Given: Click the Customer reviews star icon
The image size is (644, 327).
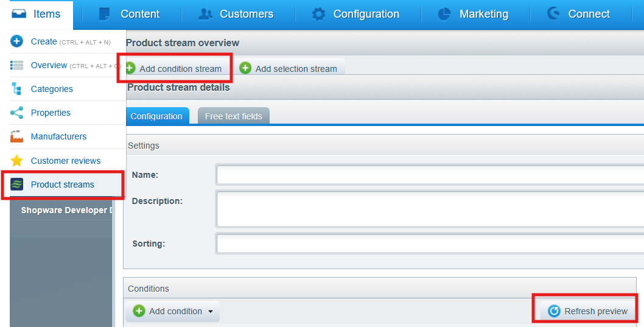Looking at the screenshot, I should (x=17, y=161).
